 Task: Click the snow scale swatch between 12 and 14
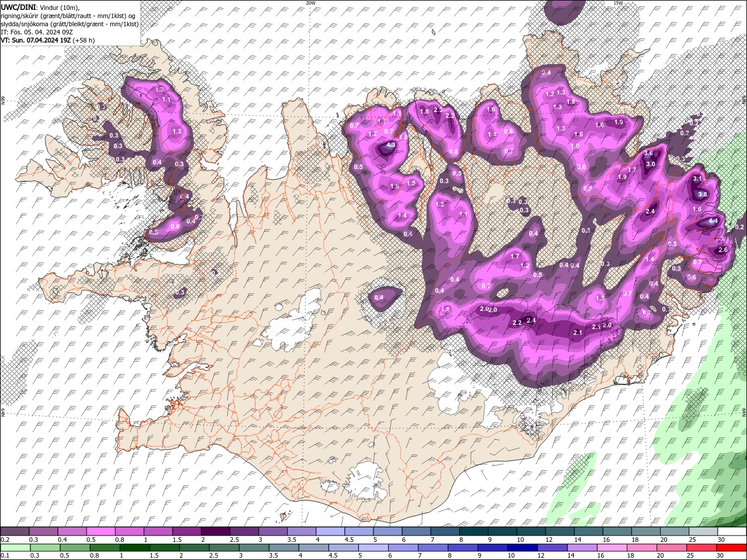(560, 531)
